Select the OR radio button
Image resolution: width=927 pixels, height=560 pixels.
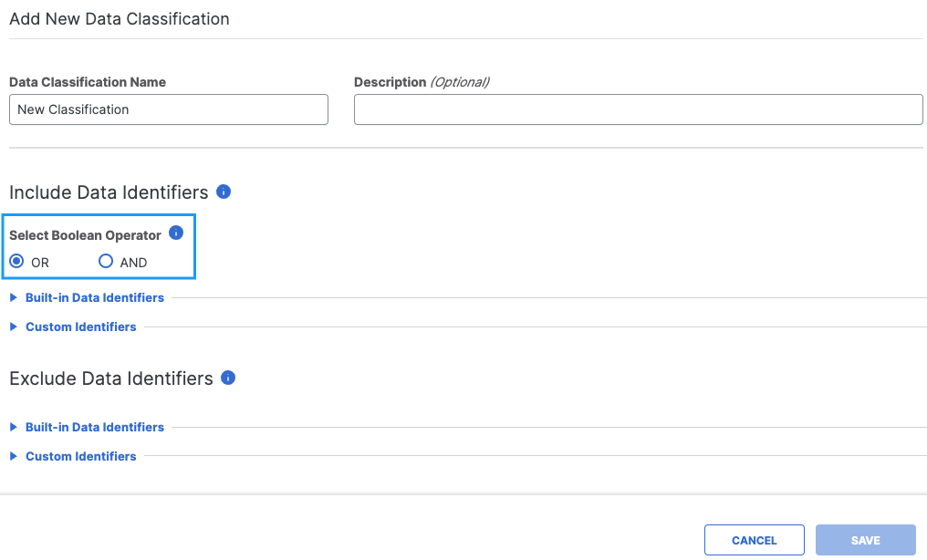pos(16,262)
